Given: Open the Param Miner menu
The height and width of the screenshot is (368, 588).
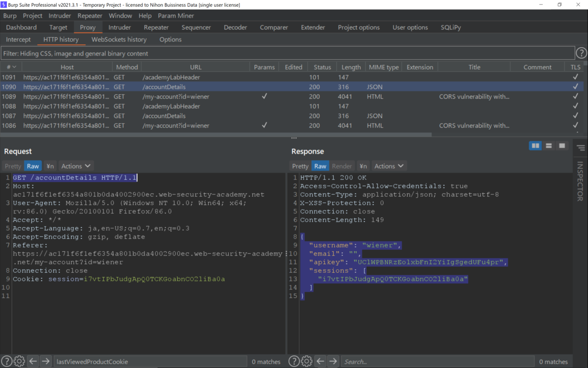Looking at the screenshot, I should [176, 16].
